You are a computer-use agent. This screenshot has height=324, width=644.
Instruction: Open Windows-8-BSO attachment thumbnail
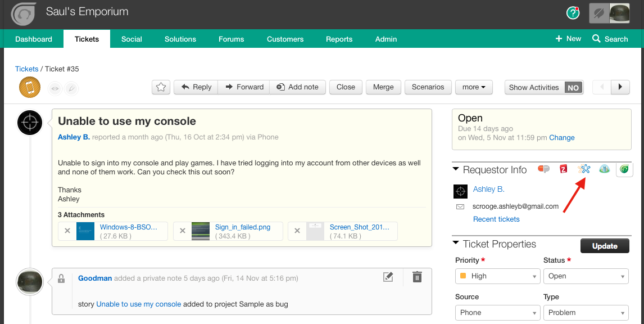point(85,231)
